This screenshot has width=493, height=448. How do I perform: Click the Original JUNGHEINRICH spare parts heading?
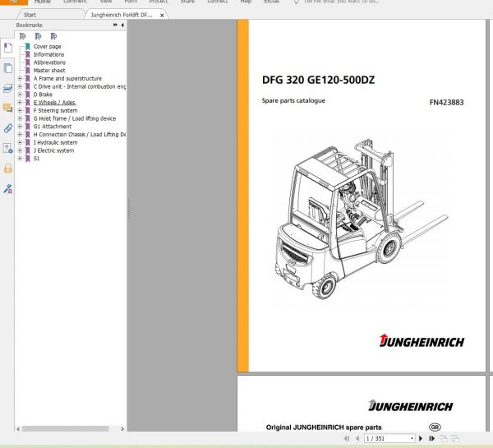[x=324, y=427]
